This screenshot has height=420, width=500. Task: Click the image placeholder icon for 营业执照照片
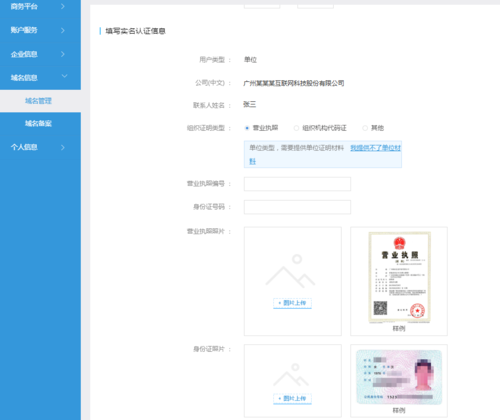pyautogui.click(x=290, y=271)
